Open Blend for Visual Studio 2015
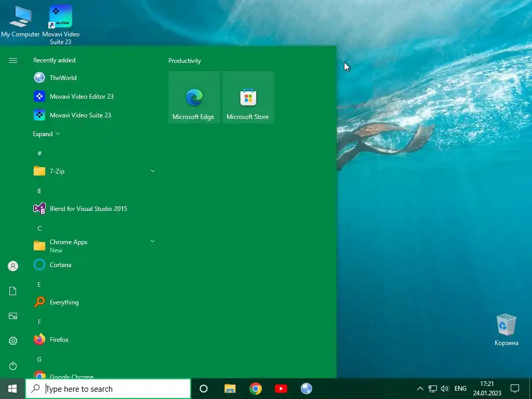 (95, 209)
